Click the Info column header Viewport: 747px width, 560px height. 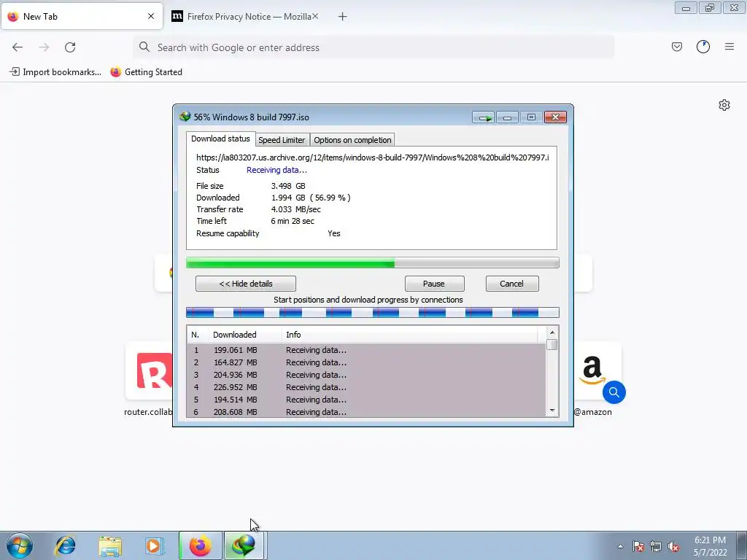point(410,335)
